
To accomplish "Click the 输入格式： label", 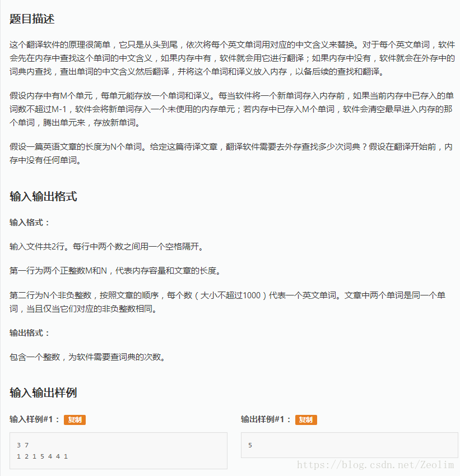I will tap(30, 223).
